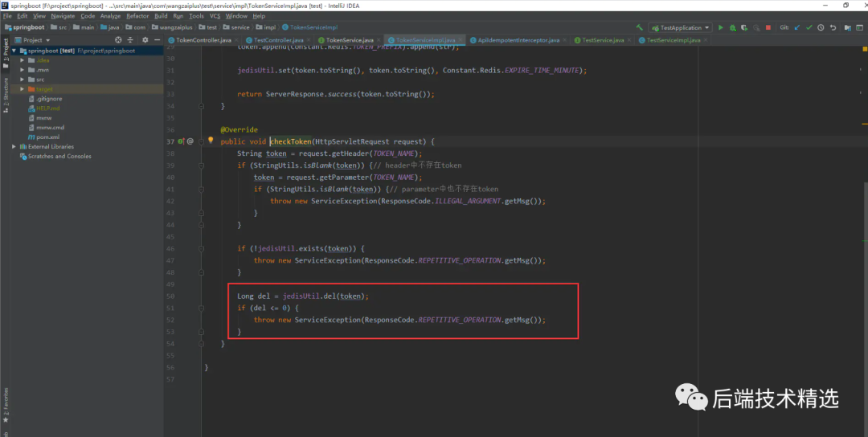The width and height of the screenshot is (868, 437).
Task: Toggle the 2: Favorites tool window button
Action: pos(6,406)
